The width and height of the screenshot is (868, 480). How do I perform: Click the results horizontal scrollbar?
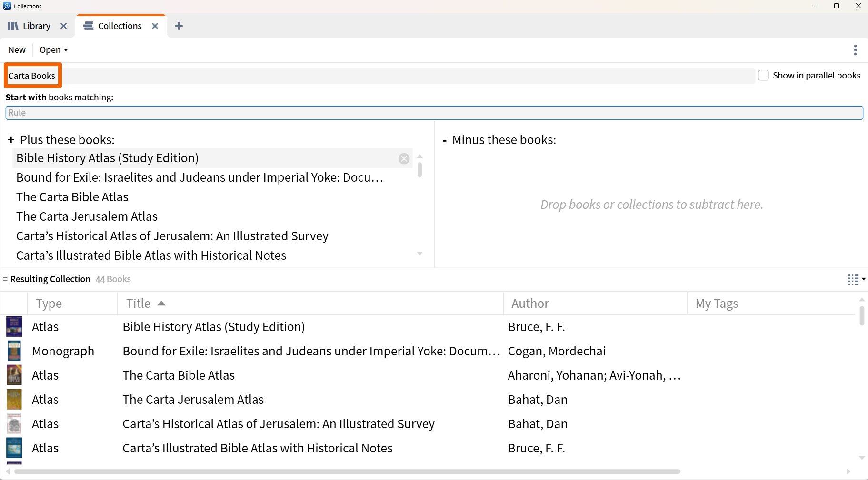[347, 471]
